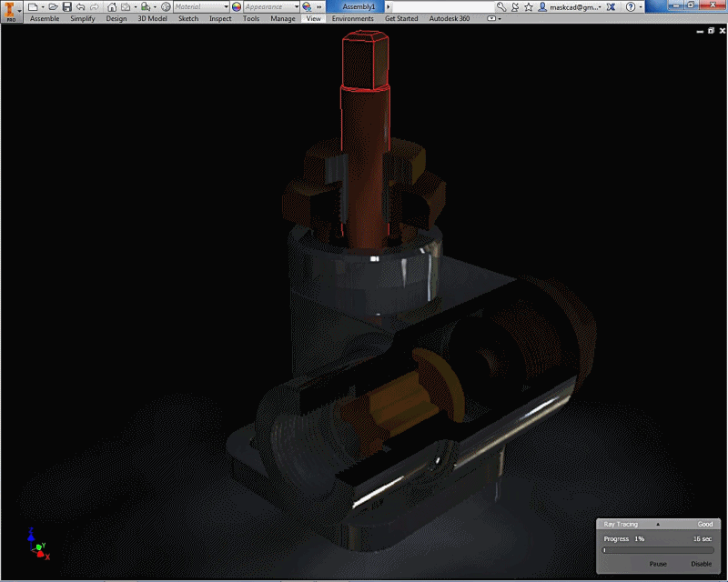The image size is (728, 582).
Task: Open a file with the Open folder icon
Action: (53, 6)
